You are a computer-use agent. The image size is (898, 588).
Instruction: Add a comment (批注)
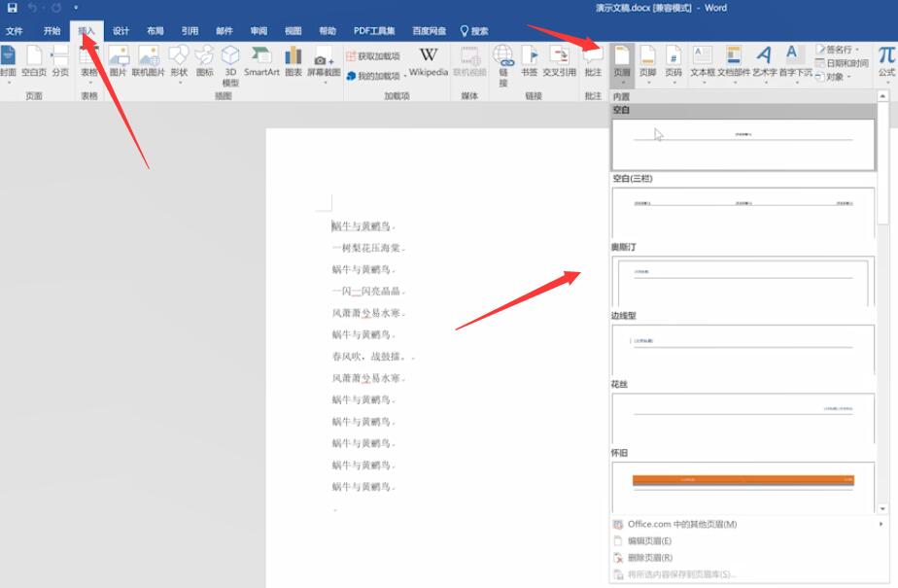tap(593, 62)
